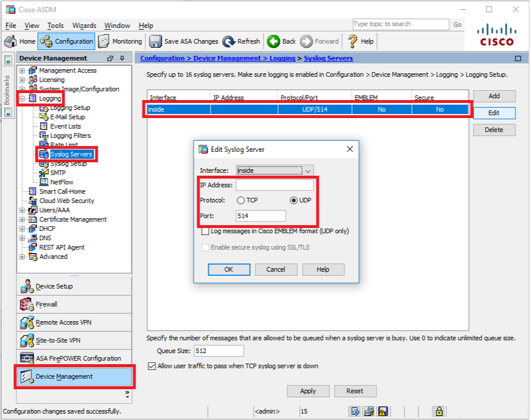Expand the Management Access tree node
The image size is (530, 420).
tap(23, 70)
